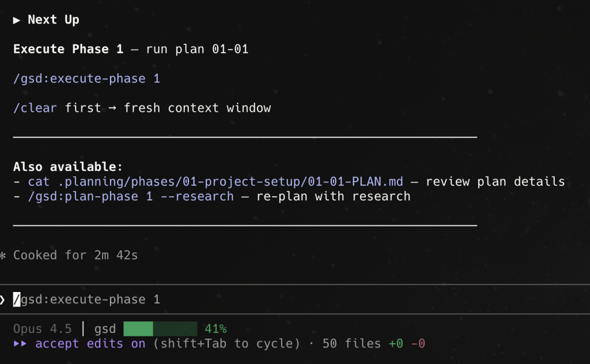Click the /clear command text
Screen dimensions: 590x364
(x=35, y=108)
